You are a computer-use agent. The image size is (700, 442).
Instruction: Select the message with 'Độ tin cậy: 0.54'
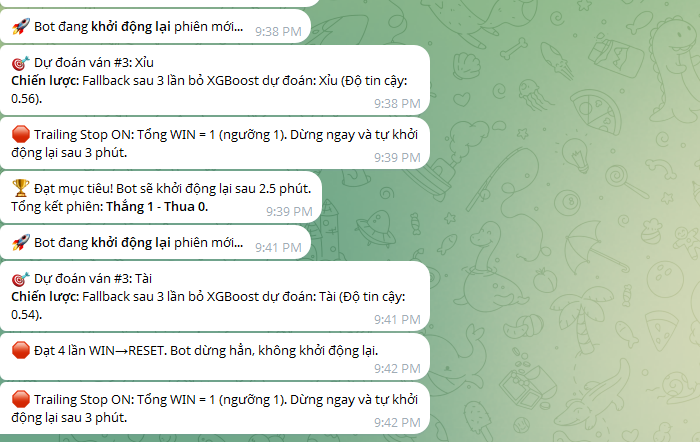pyautogui.click(x=214, y=296)
